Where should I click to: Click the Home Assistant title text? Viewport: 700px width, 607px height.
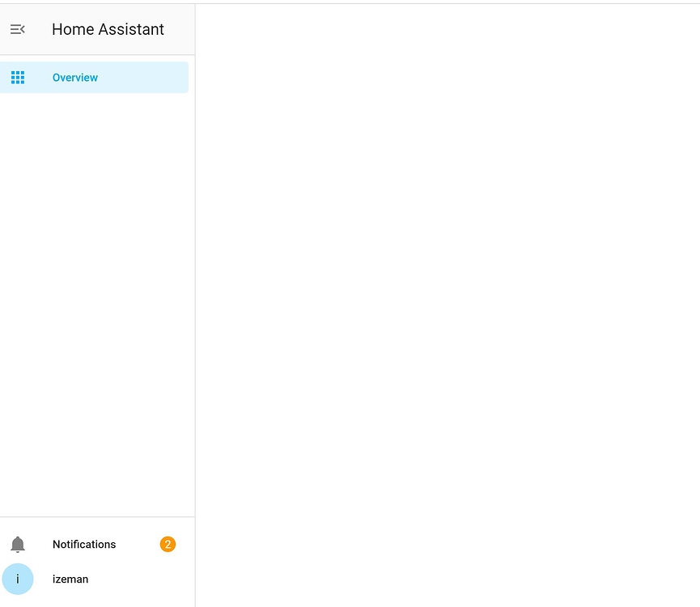point(108,29)
